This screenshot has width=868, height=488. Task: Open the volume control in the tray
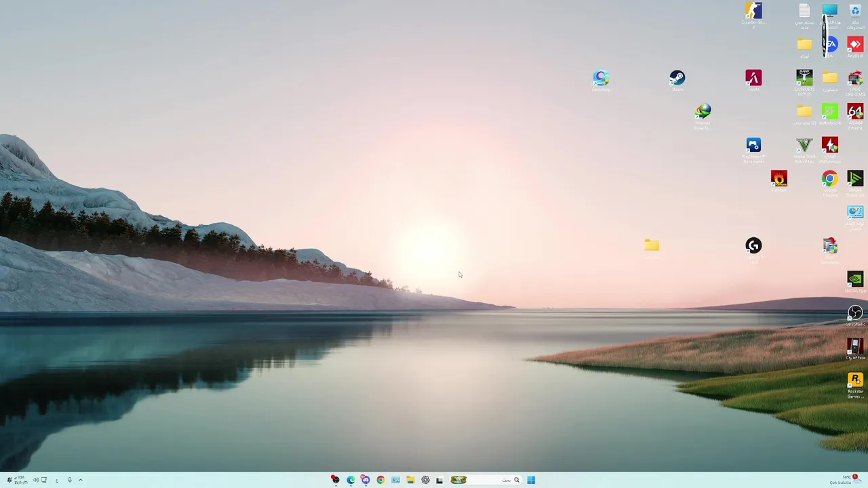[x=35, y=480]
